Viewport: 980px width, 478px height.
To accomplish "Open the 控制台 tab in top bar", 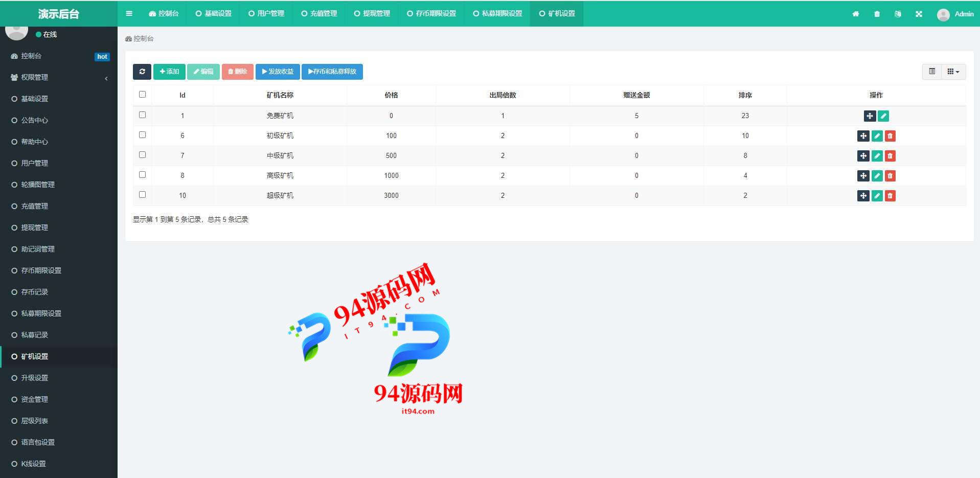I will 164,13.
